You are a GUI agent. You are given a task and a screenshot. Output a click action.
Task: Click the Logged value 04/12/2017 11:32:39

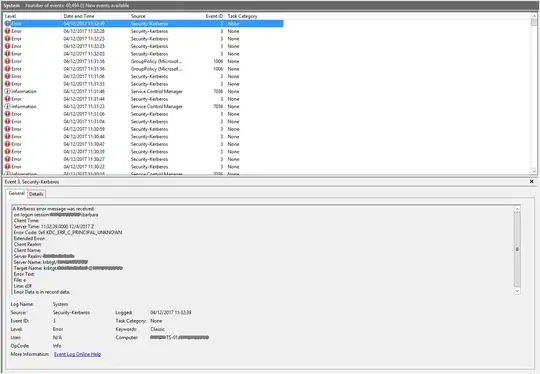[171, 312]
